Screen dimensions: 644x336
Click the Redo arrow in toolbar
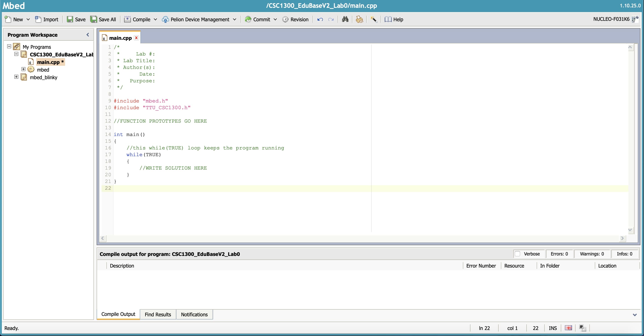click(331, 19)
